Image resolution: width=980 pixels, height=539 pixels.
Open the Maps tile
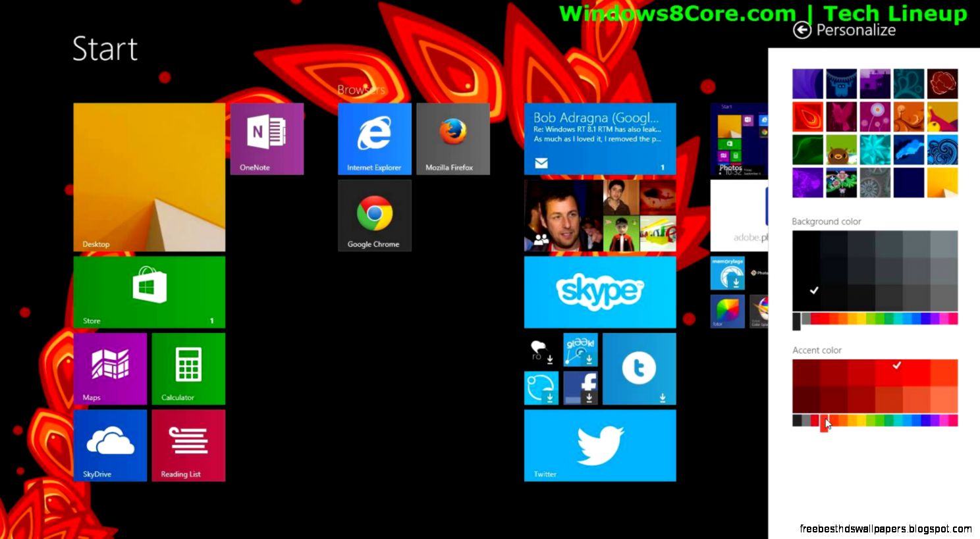click(x=110, y=369)
